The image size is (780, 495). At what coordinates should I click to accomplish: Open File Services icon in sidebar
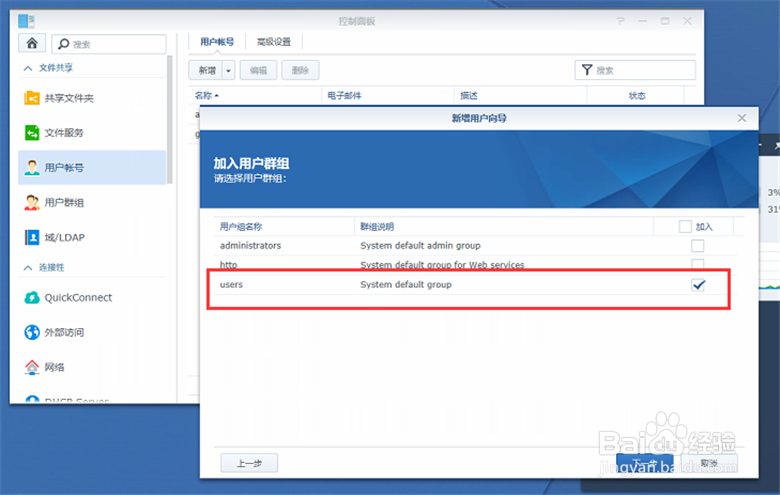[32, 133]
